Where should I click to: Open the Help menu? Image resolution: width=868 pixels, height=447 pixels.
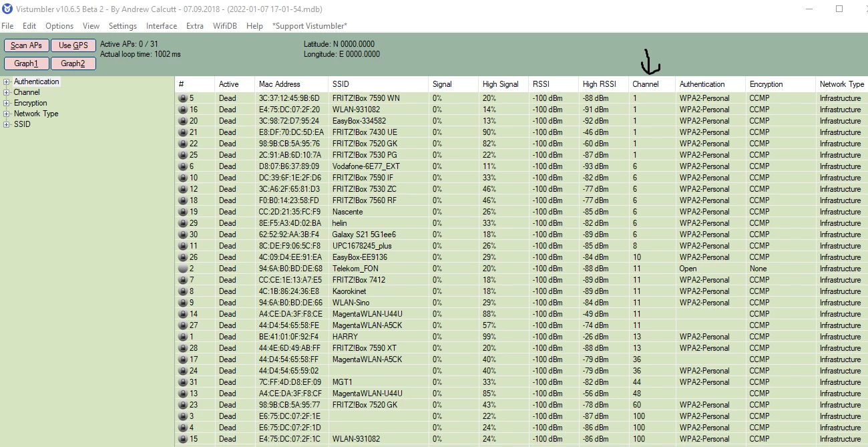(x=254, y=26)
